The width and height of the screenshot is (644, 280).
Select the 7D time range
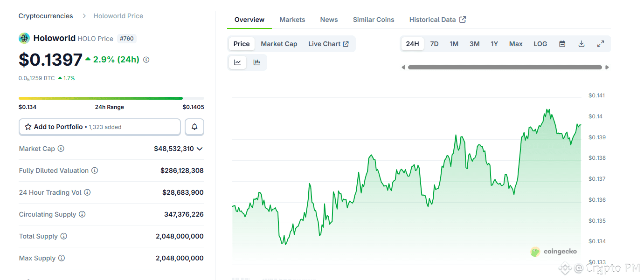[434, 44]
